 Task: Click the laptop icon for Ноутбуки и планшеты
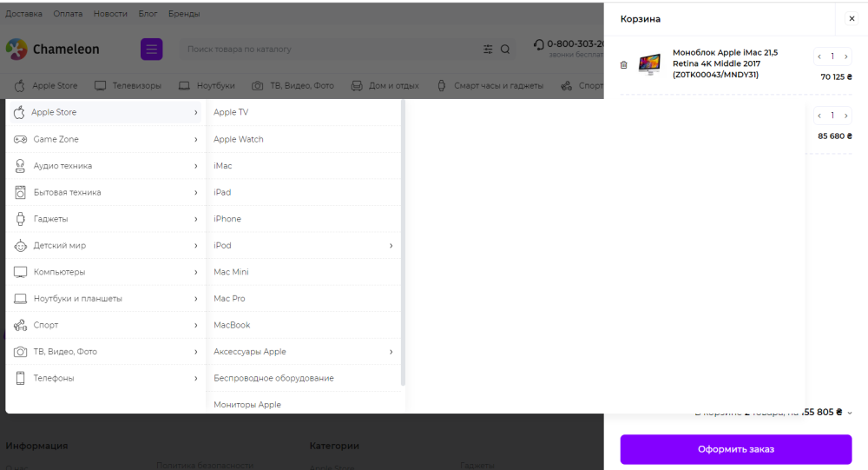21,299
